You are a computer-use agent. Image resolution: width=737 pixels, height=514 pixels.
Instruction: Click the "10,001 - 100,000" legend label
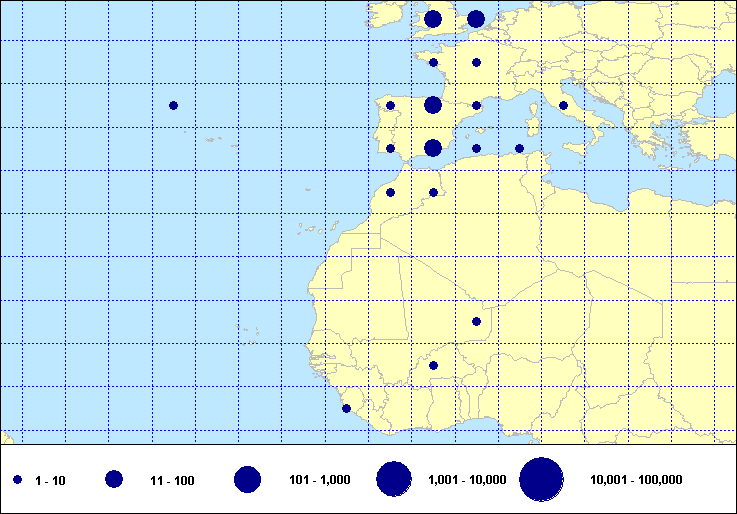[x=636, y=481]
